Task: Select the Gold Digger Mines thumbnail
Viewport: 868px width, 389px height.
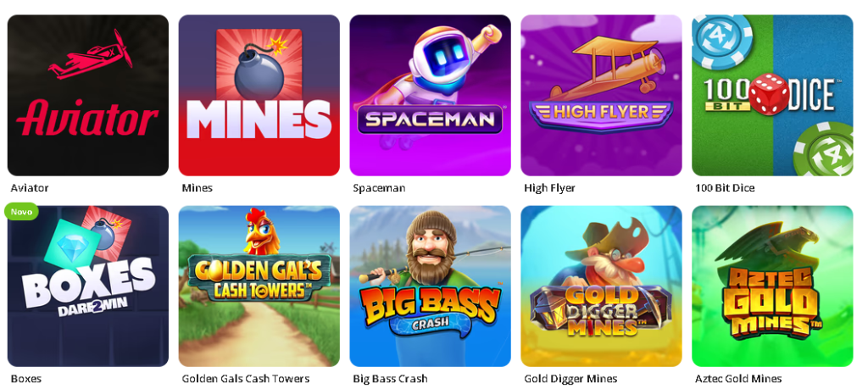Action: point(601,286)
